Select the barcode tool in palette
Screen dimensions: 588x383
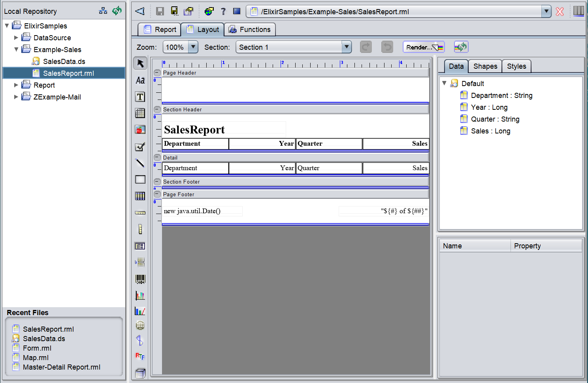click(x=140, y=279)
